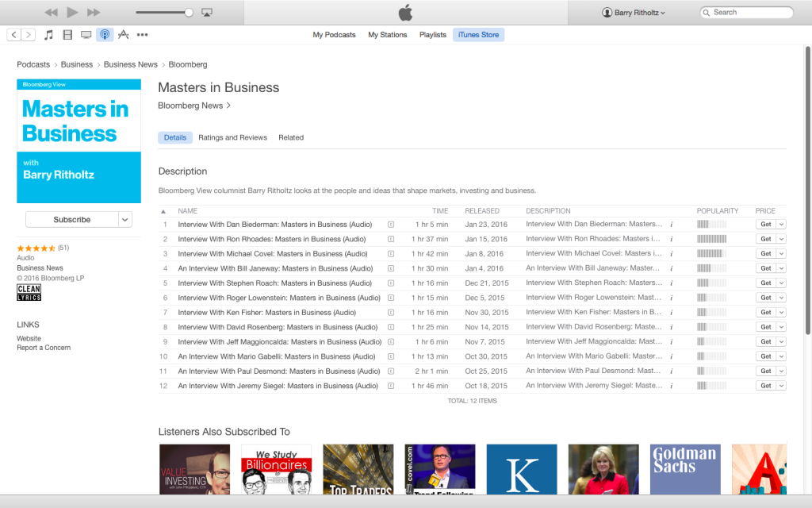Select the Podcasts icon
The image size is (812, 508).
point(105,35)
